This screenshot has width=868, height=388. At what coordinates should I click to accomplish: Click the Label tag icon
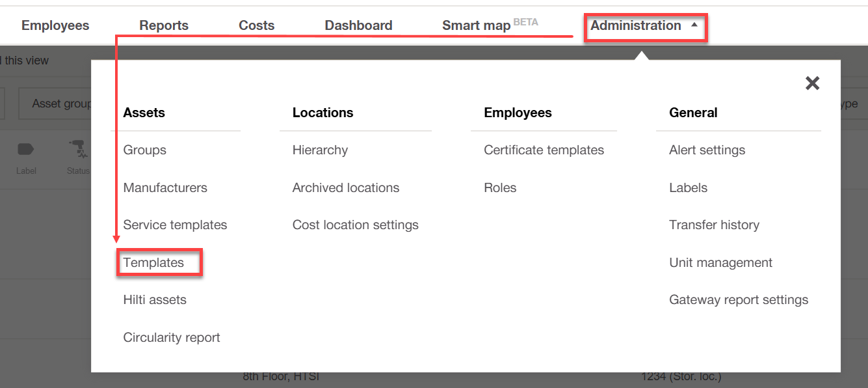click(x=26, y=150)
